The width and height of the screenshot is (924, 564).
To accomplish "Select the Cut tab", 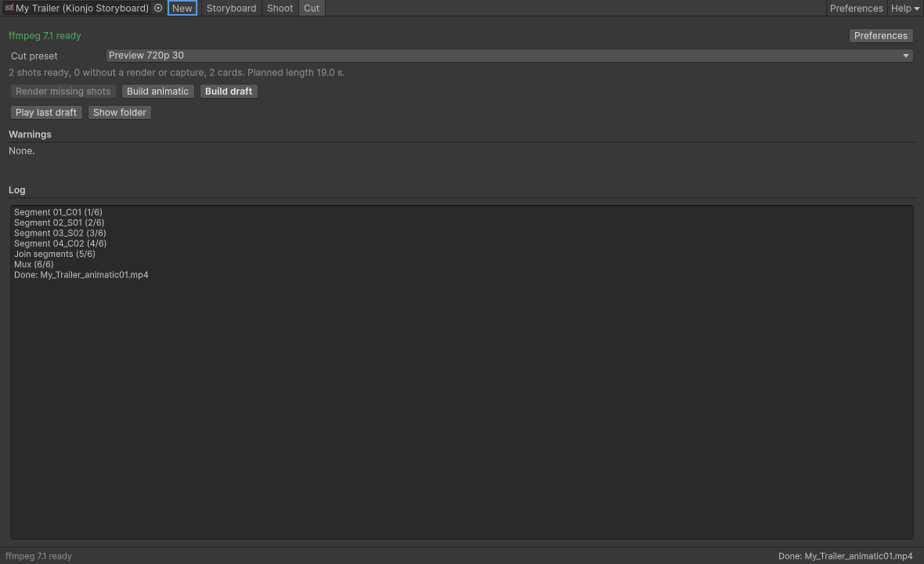I will click(312, 9).
